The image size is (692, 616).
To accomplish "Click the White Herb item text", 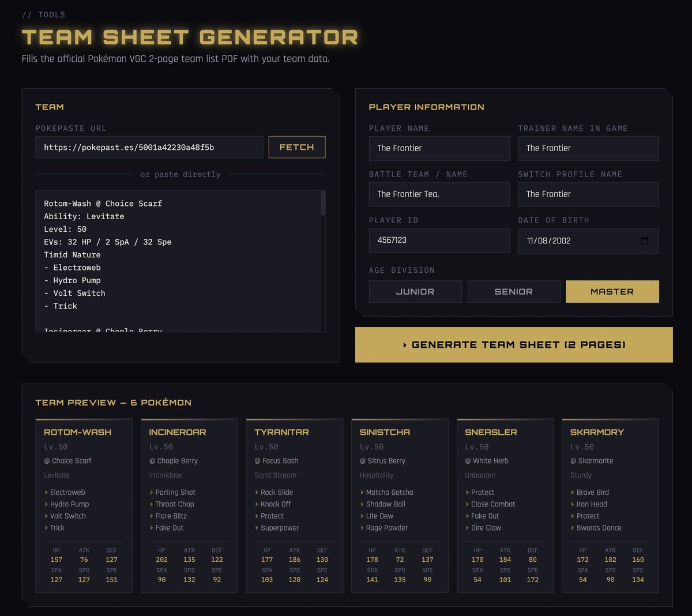I will (x=487, y=461).
